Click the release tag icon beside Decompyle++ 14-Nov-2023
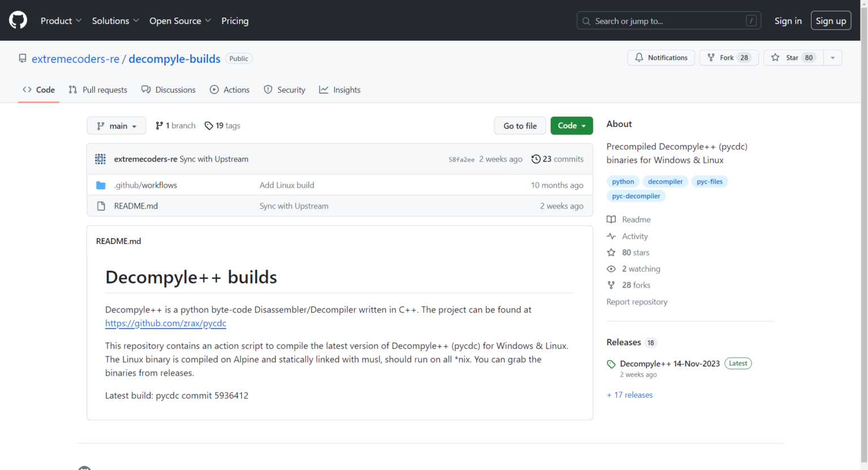Viewport: 868px width, 470px height. 611,363
